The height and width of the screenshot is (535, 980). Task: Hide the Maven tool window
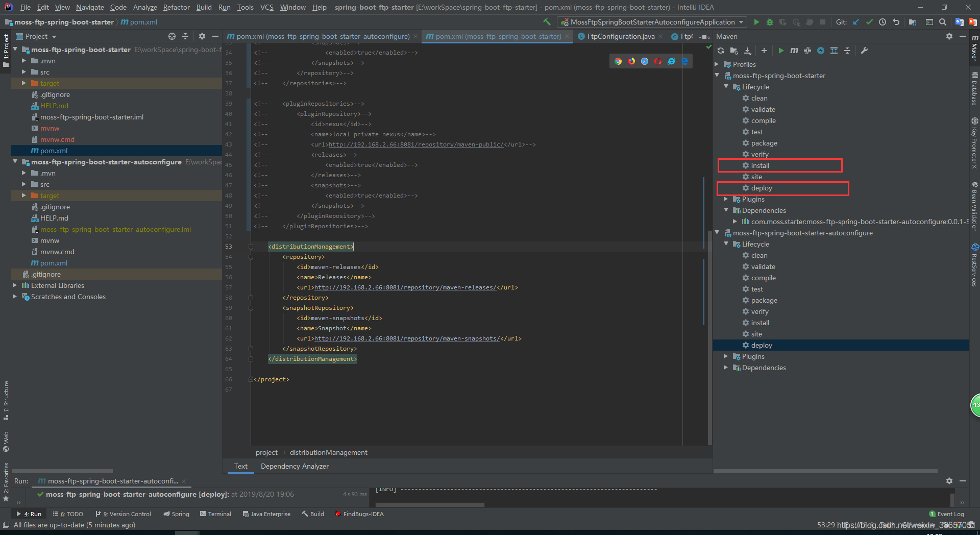[x=963, y=36]
